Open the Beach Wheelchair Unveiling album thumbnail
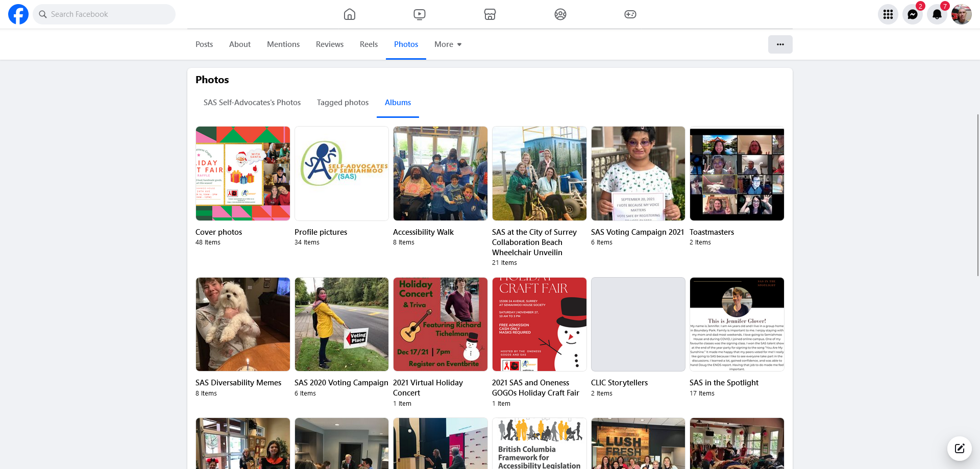The height and width of the screenshot is (469, 980). (x=540, y=174)
